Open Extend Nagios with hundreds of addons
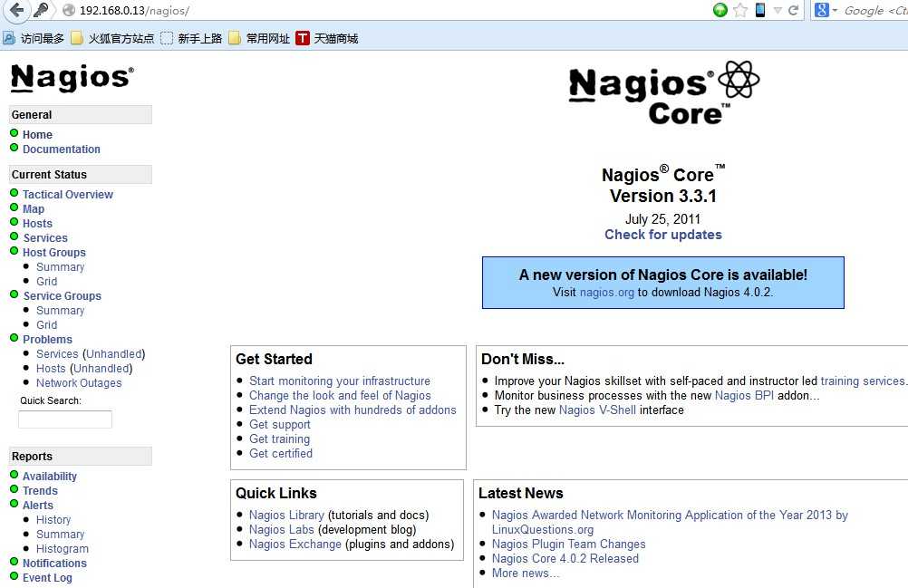The image size is (908, 588). 353,410
